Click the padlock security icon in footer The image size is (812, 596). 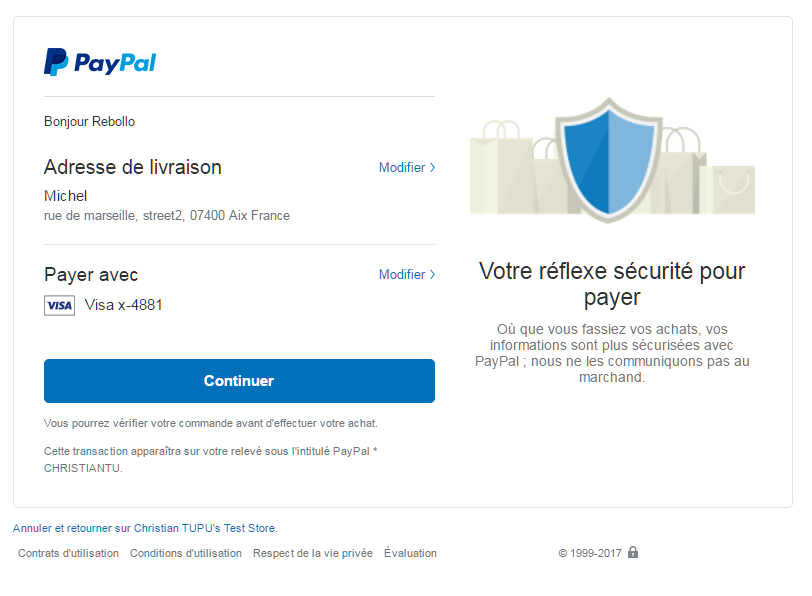pyautogui.click(x=633, y=552)
